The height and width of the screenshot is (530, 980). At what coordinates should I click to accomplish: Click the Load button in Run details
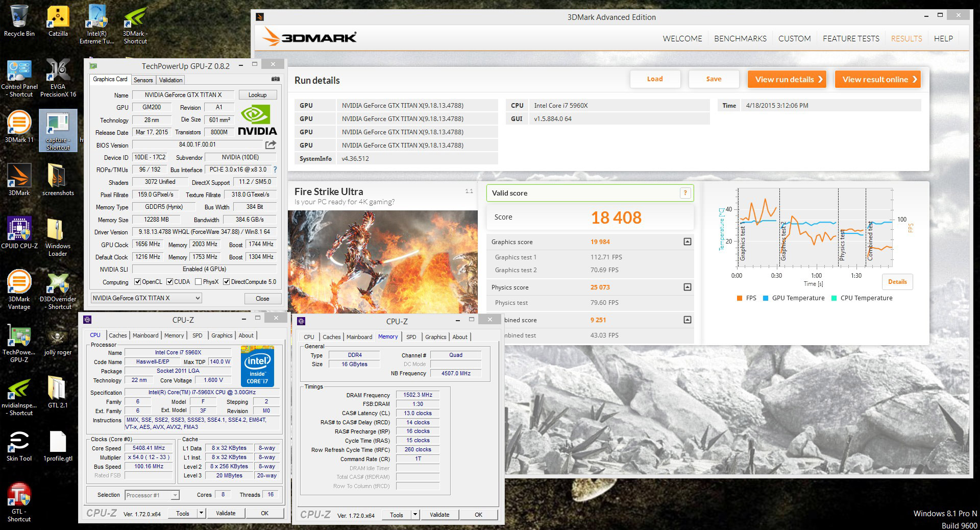click(x=655, y=79)
